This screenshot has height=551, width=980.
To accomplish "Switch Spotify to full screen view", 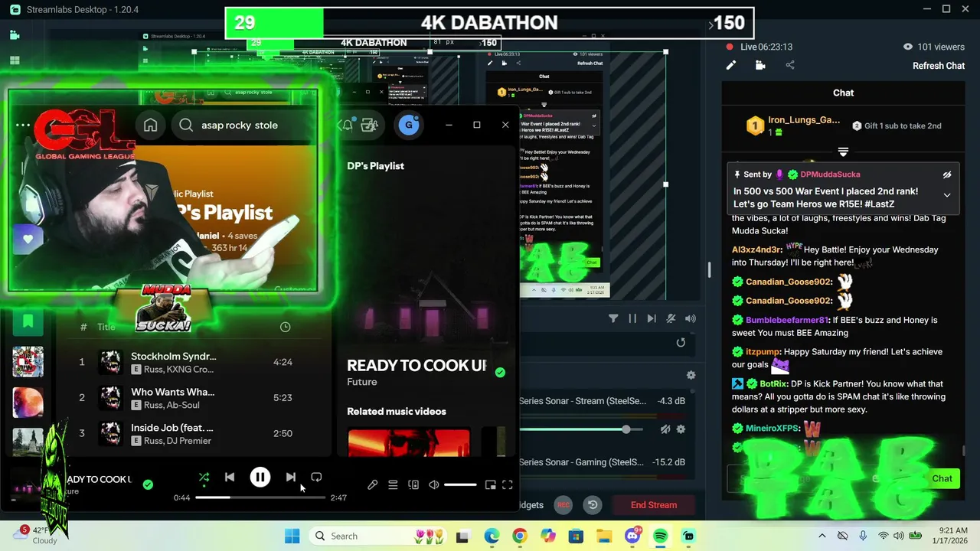I will [508, 484].
